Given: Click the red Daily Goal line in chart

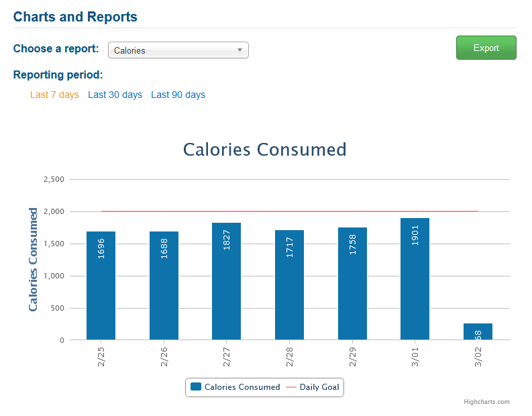Looking at the screenshot, I should [289, 211].
